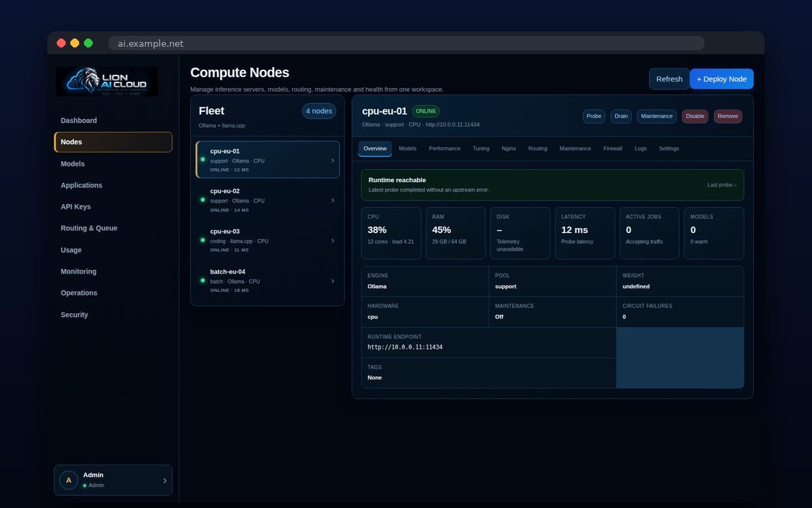Switch to the node Models tab

pyautogui.click(x=407, y=148)
